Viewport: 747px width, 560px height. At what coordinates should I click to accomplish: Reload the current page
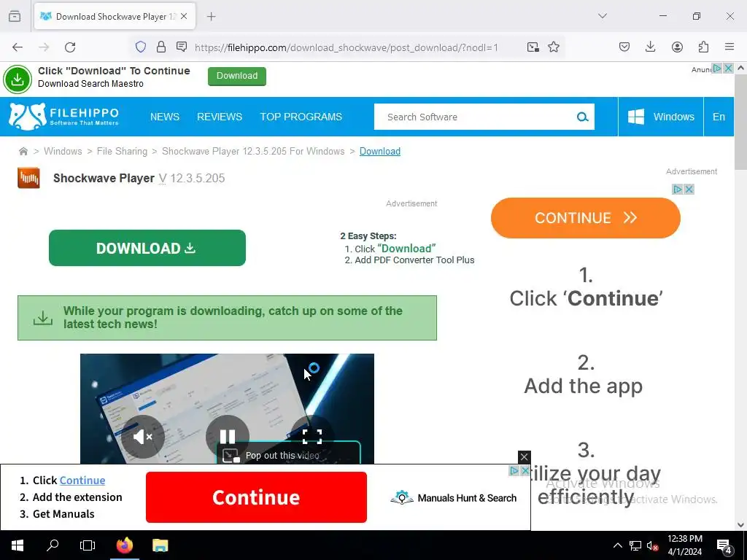70,47
